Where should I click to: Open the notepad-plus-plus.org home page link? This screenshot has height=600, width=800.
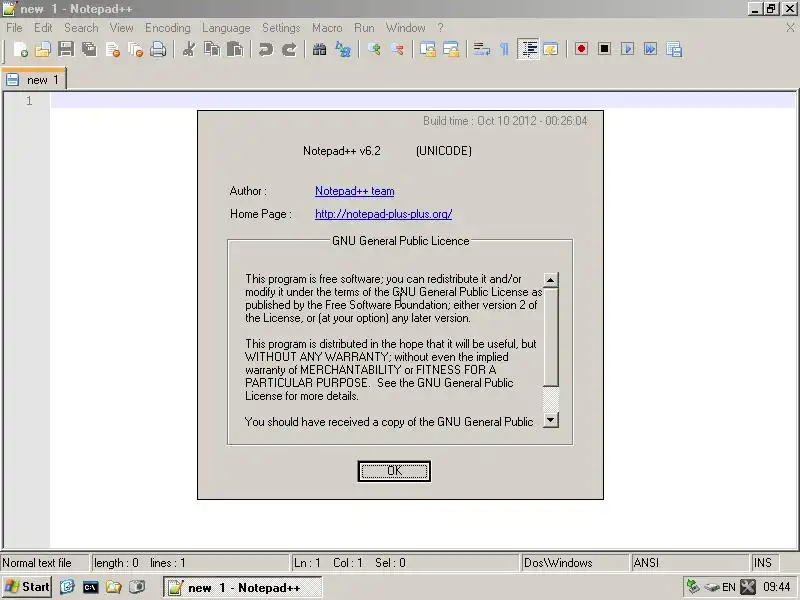384,214
